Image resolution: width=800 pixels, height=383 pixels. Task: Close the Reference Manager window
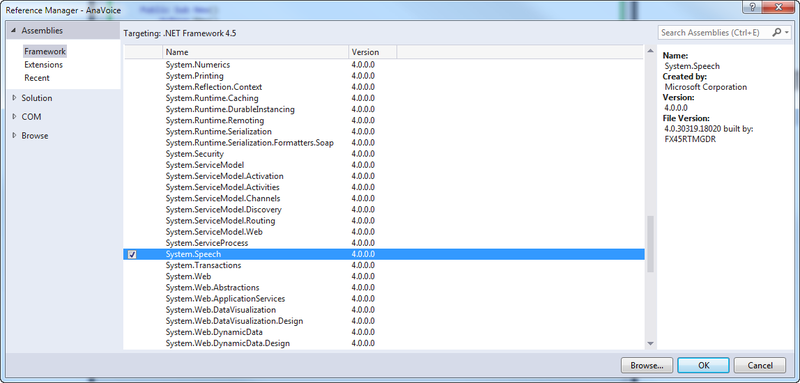tap(779, 7)
